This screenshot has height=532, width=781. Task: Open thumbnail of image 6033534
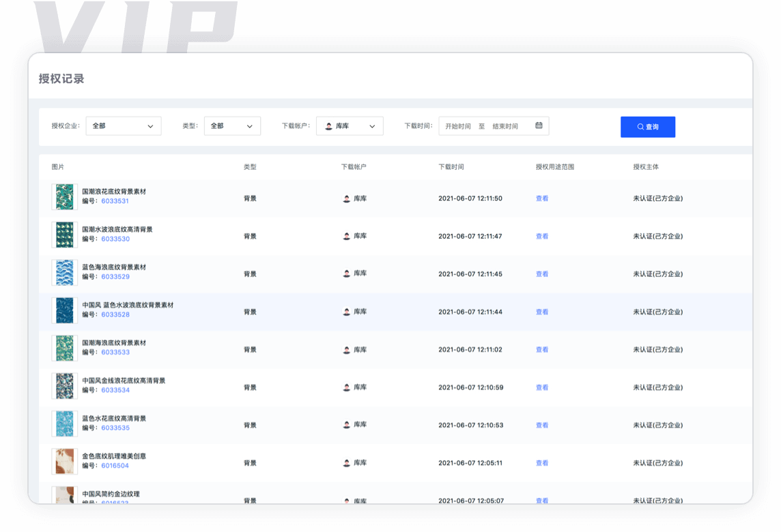(64, 386)
